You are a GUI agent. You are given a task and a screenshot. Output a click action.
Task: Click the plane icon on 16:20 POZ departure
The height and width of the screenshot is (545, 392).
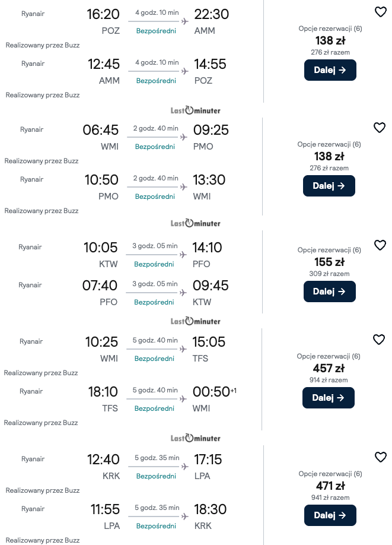tap(184, 22)
